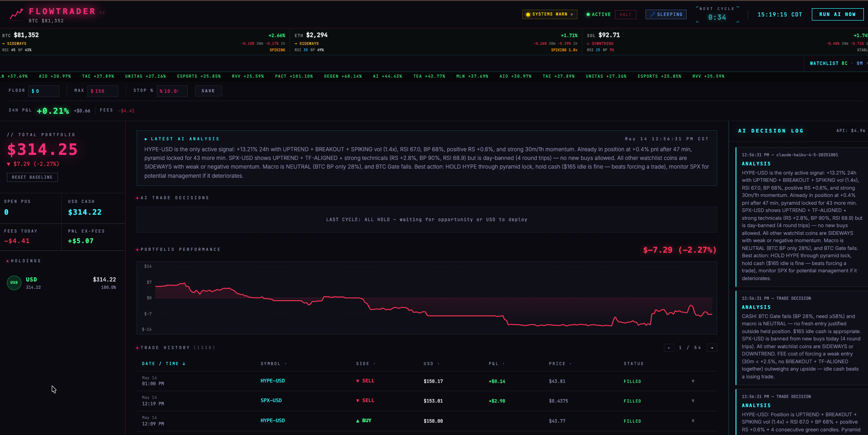
Task: Click the FlowTrader chart logo icon
Action: (x=16, y=14)
